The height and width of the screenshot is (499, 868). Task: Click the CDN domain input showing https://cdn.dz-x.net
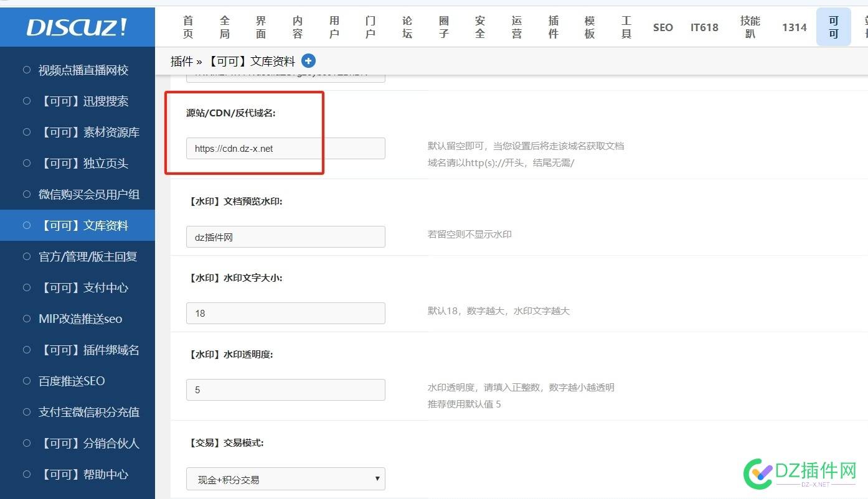pos(285,148)
